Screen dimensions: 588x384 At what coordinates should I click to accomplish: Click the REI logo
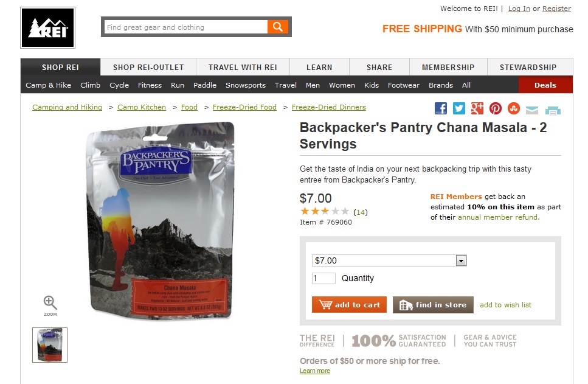coord(47,28)
